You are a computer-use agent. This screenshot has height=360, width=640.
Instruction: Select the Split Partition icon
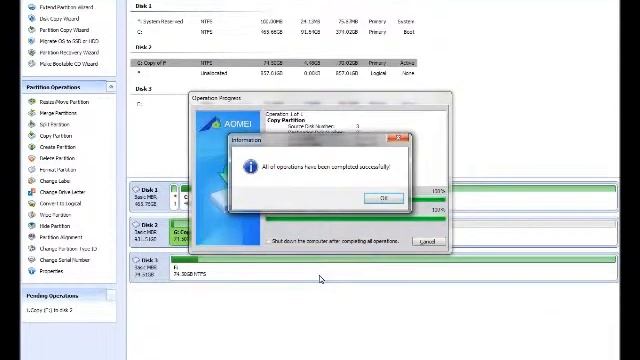pyautogui.click(x=32, y=124)
